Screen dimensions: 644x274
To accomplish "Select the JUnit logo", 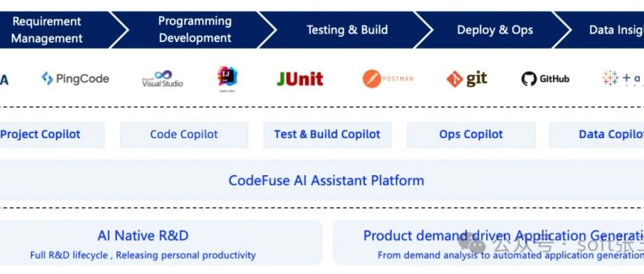I will coord(300,79).
